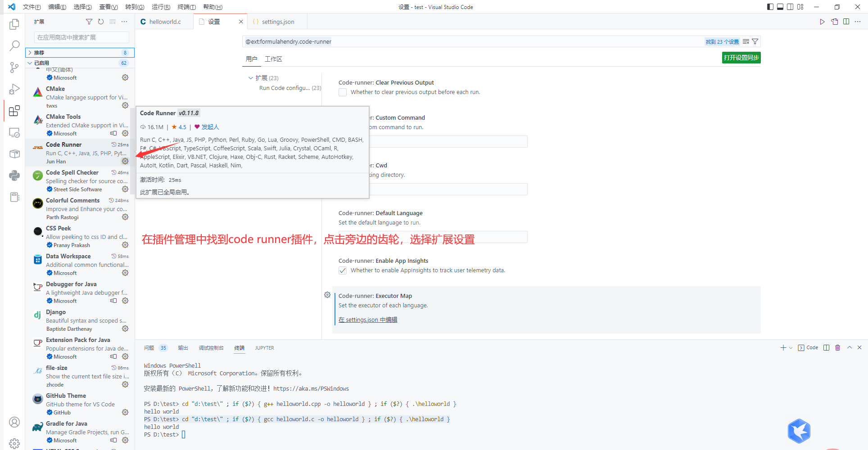
Task: Open the 终端(T) menu
Action: coord(187,7)
